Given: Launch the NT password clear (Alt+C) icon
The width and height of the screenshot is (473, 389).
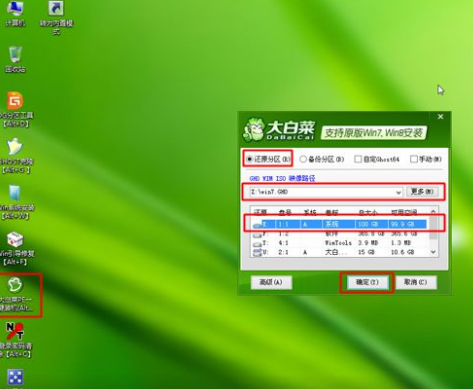Looking at the screenshot, I should pos(15,339).
